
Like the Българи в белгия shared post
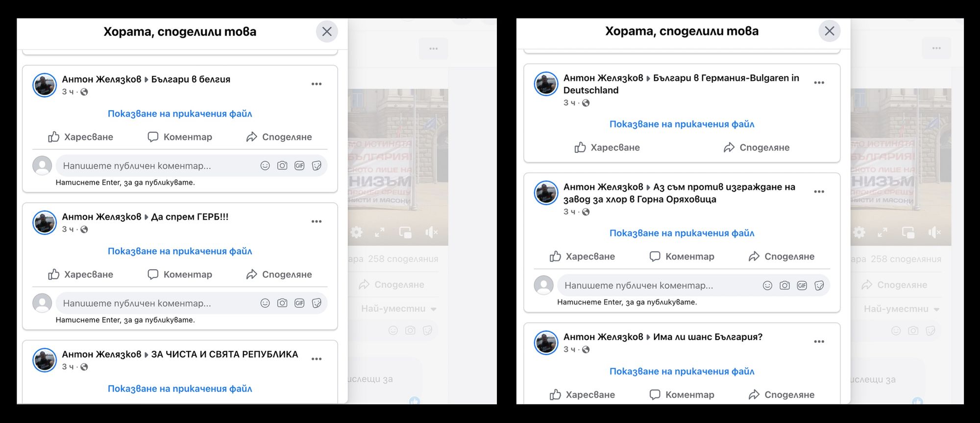(x=81, y=137)
